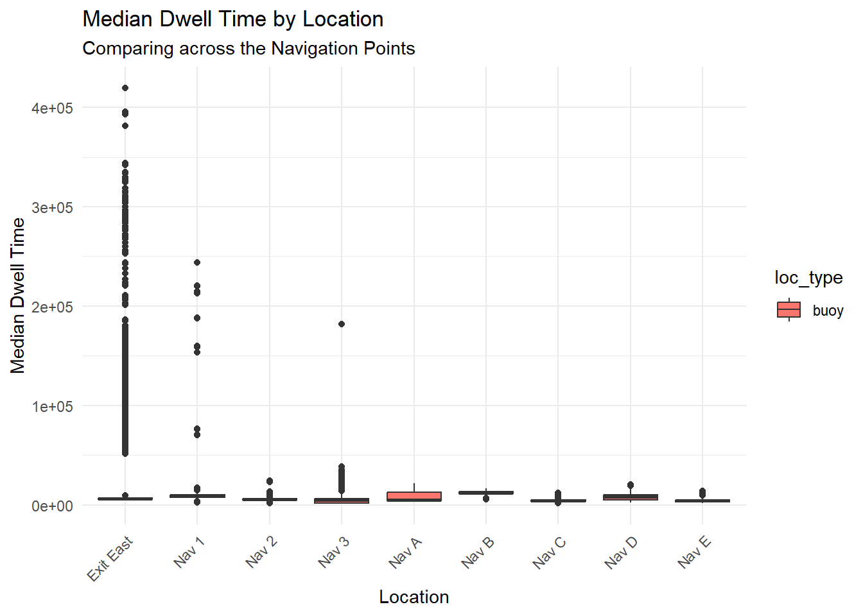Select the isolated Nav 3 outlier near 2e+05

[x=342, y=324]
